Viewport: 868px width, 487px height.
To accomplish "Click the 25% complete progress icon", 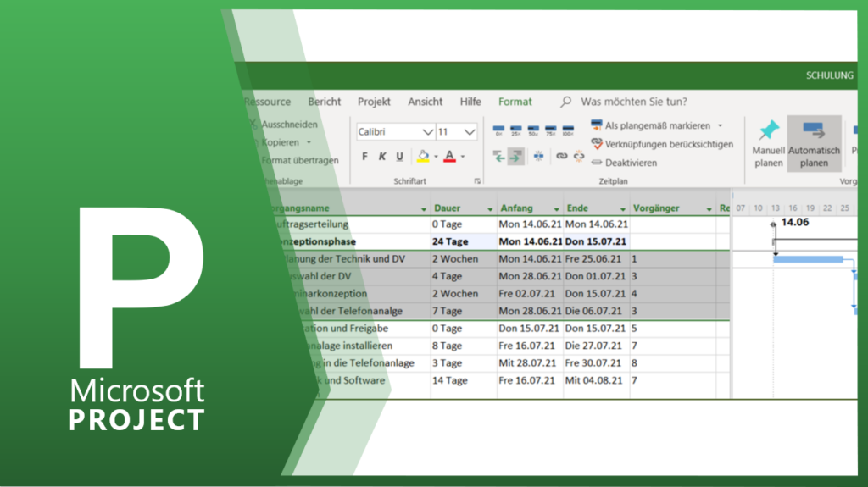I will coord(516,131).
